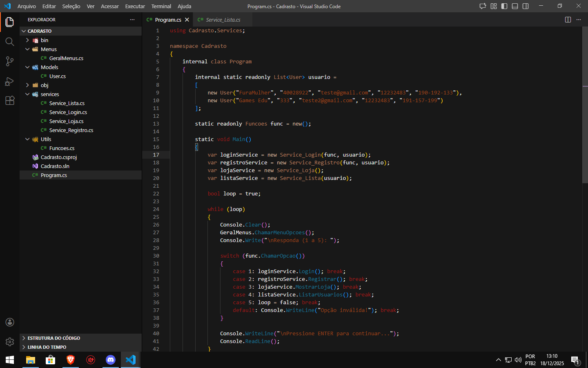Open the volume control in tray
The width and height of the screenshot is (588, 368).
click(x=518, y=360)
